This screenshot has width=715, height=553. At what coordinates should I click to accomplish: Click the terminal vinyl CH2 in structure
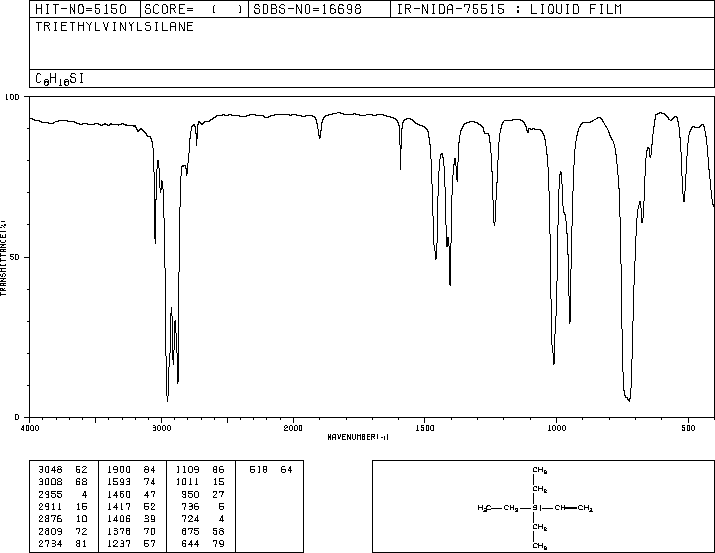tap(585, 508)
